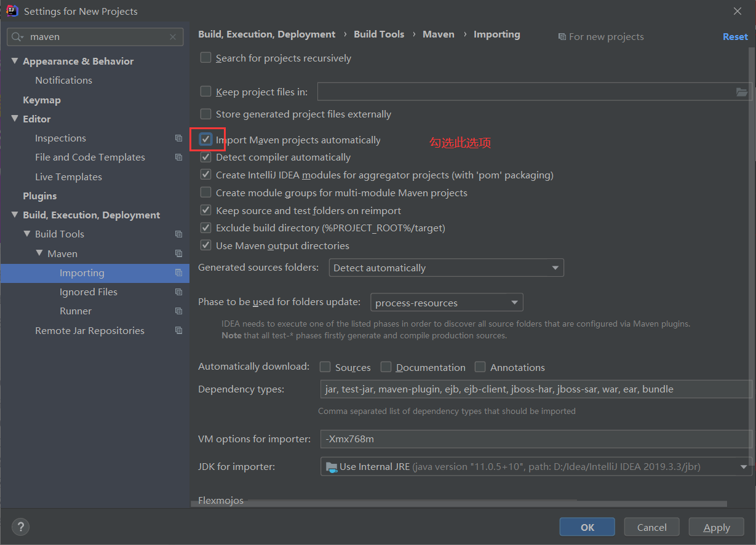Image resolution: width=756 pixels, height=545 pixels.
Task: Click the search magnifier icon in settings search
Action: pos(17,37)
